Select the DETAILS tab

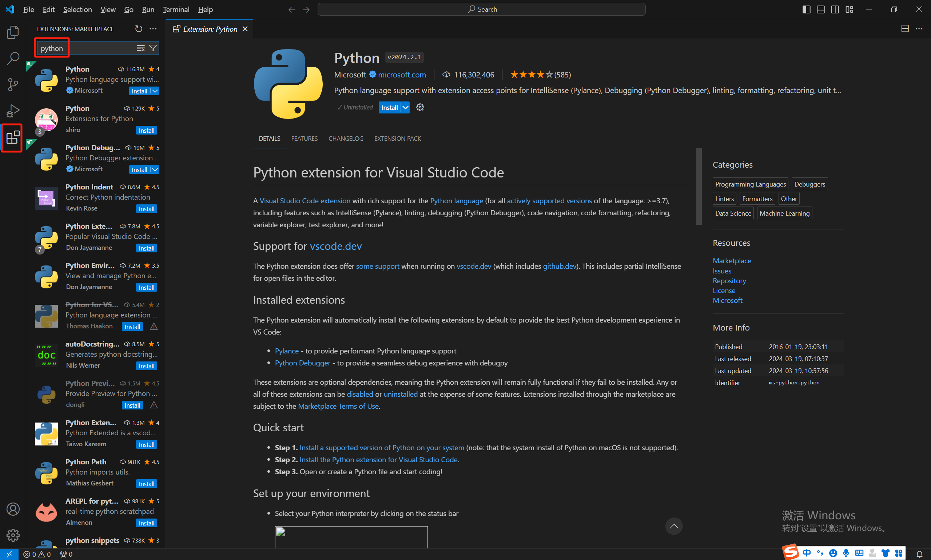click(x=270, y=139)
